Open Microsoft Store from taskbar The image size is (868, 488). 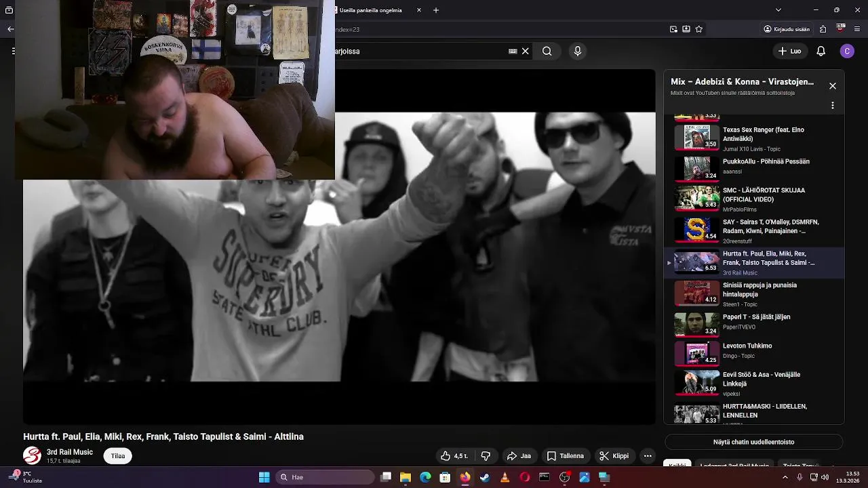(x=445, y=477)
